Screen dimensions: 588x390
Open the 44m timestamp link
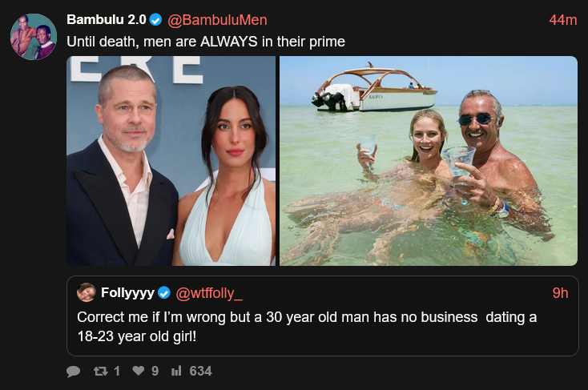pos(563,20)
